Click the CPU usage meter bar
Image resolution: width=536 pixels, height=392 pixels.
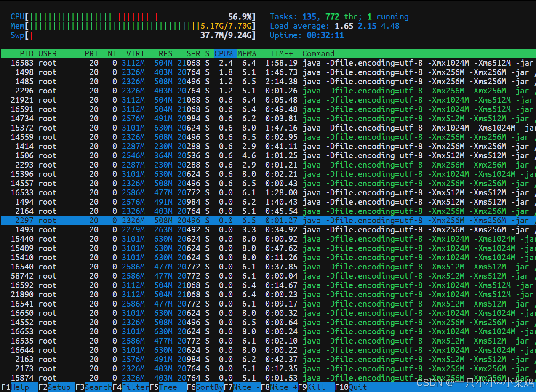(x=133, y=17)
